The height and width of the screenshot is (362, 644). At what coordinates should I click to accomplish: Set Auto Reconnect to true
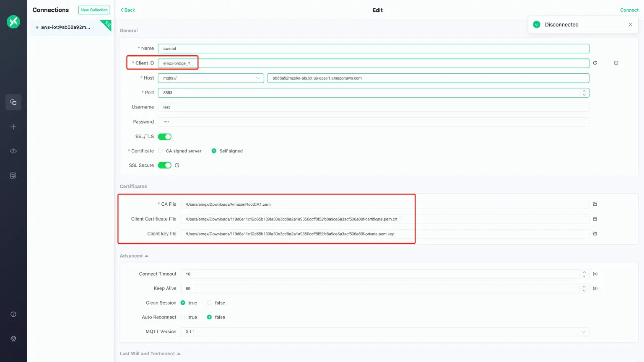point(183,317)
